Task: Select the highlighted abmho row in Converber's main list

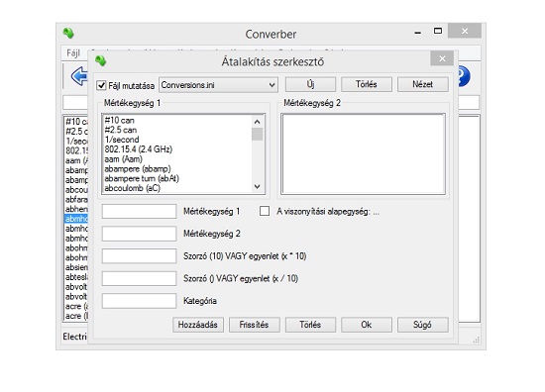Action: (76, 219)
